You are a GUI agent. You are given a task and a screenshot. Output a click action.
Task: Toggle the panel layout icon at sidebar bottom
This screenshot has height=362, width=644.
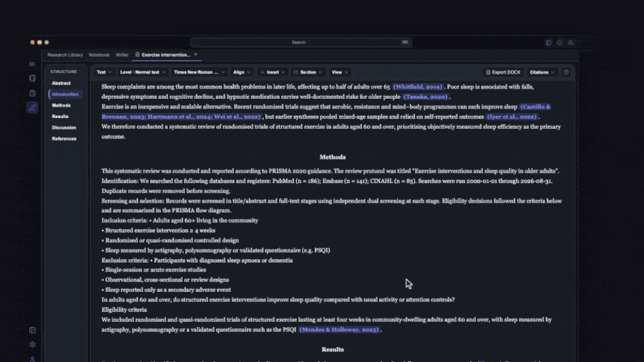point(32,331)
